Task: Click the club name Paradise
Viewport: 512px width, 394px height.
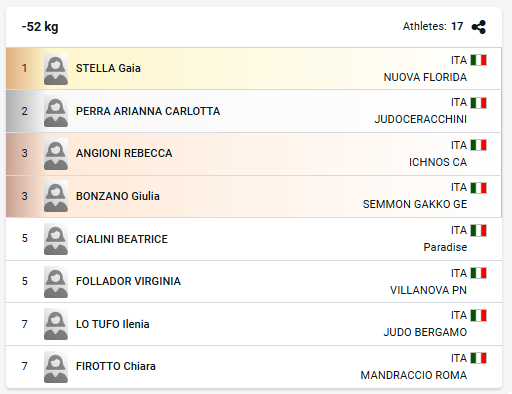Action: [x=445, y=247]
